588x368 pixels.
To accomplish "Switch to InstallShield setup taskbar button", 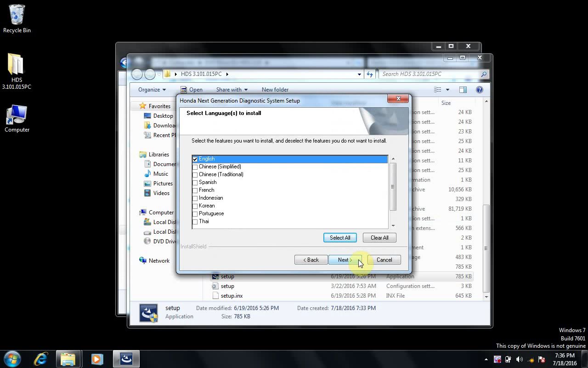I will tap(126, 359).
